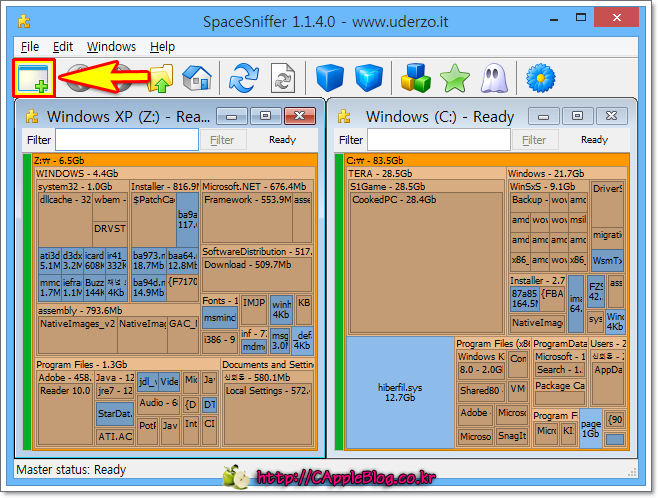
Task: Select the SnagIt folder block
Action: pyautogui.click(x=512, y=436)
